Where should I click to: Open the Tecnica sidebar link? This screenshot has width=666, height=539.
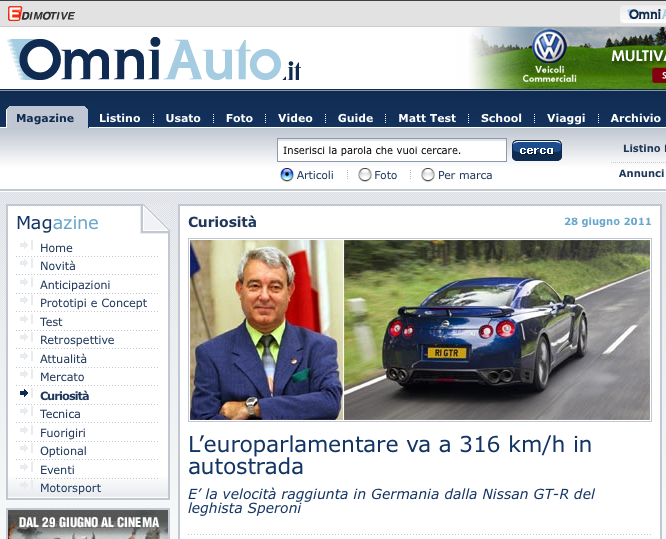[x=60, y=414]
